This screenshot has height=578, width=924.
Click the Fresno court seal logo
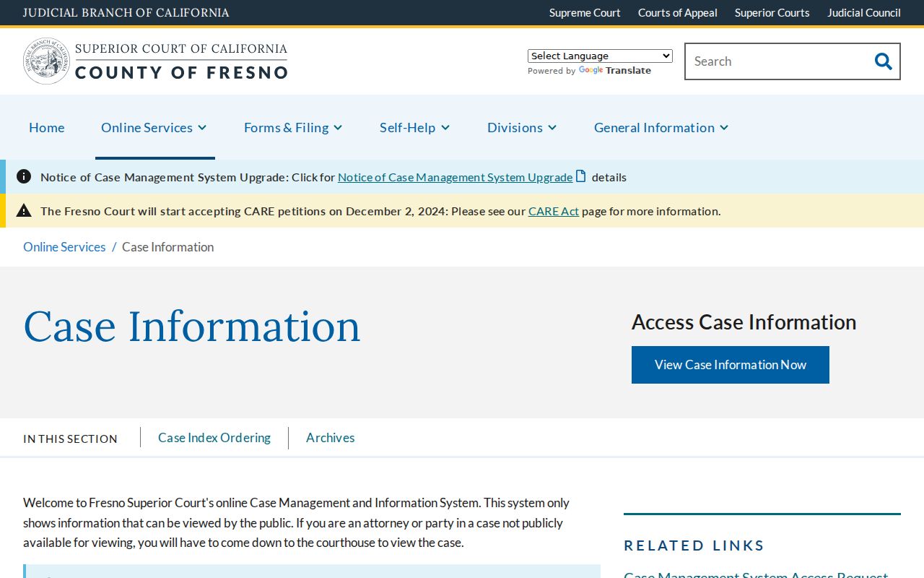[x=47, y=61]
